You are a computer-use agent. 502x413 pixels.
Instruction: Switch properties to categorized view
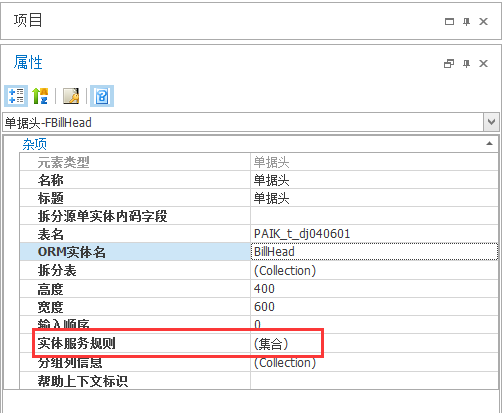coord(16,96)
